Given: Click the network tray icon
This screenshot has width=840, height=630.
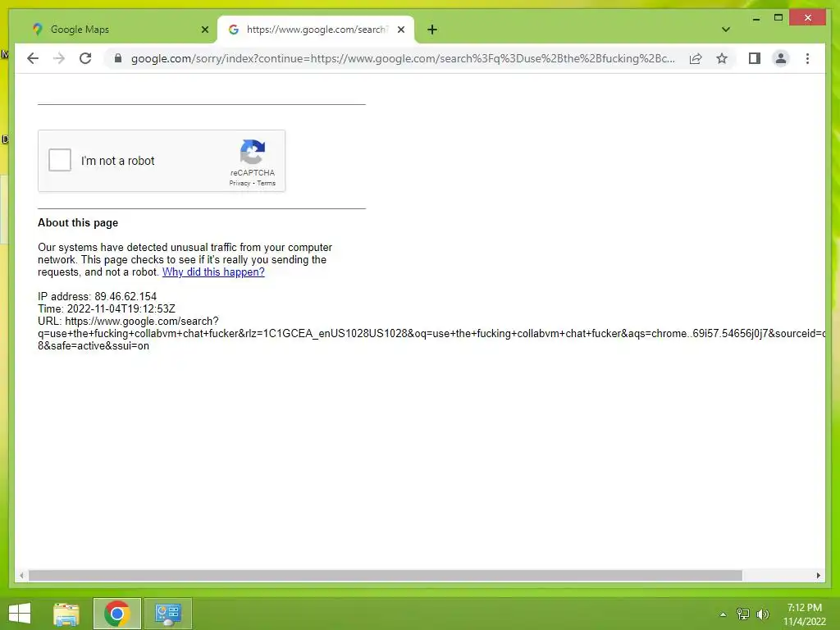Looking at the screenshot, I should (743, 614).
